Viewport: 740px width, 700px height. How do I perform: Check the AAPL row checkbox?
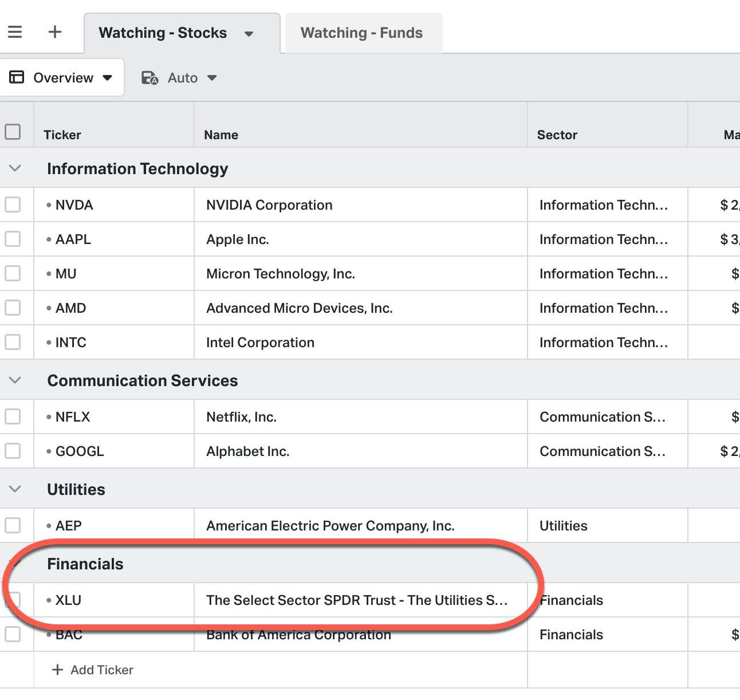13,239
